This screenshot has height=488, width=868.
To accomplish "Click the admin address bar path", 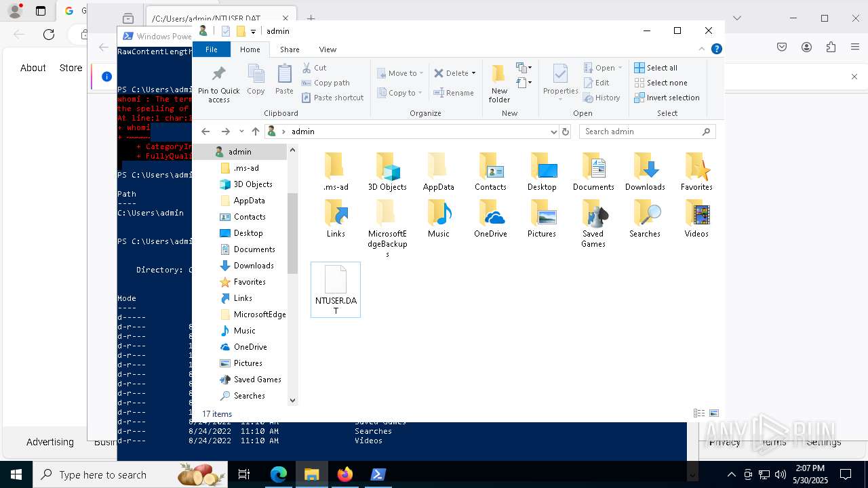I will tap(302, 131).
